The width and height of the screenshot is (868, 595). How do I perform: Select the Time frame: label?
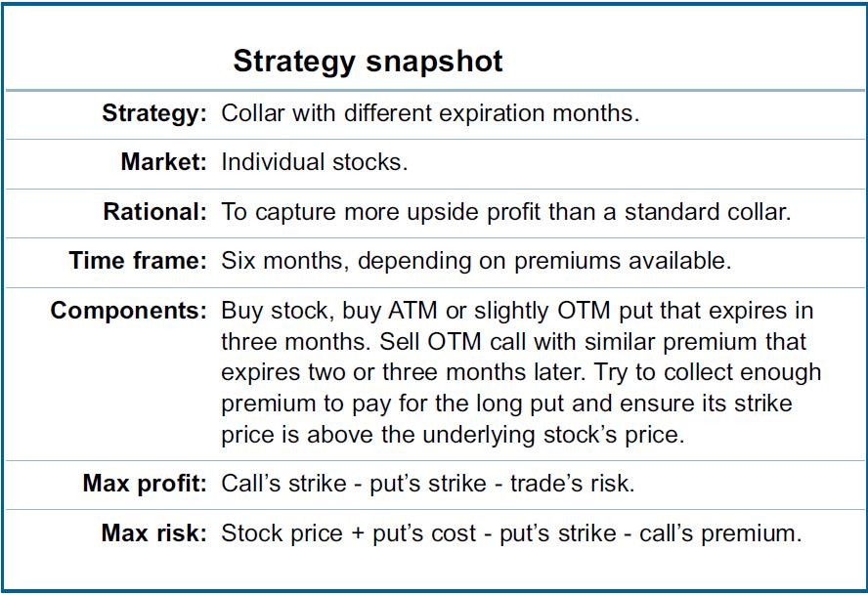click(x=138, y=261)
